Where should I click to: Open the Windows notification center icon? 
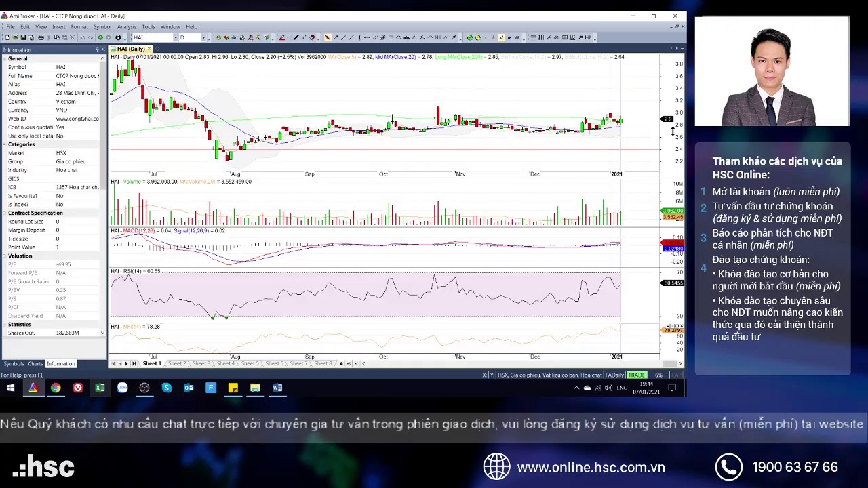coord(672,388)
